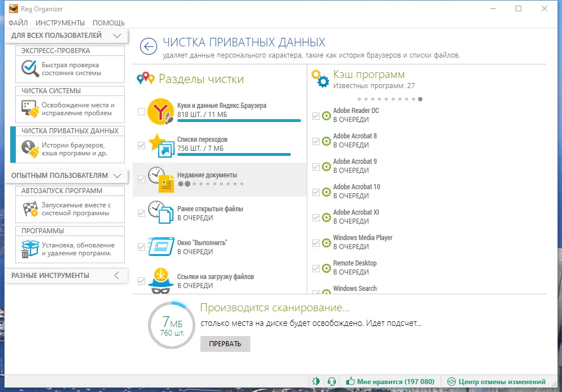Click the autostart checkered flag icon
This screenshot has width=562, height=392.
pos(30,209)
